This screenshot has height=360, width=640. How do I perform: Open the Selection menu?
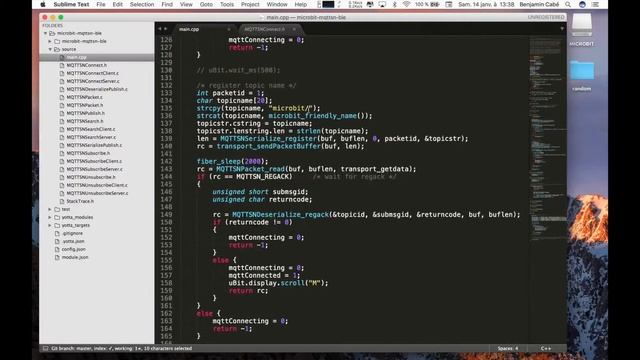click(142, 4)
